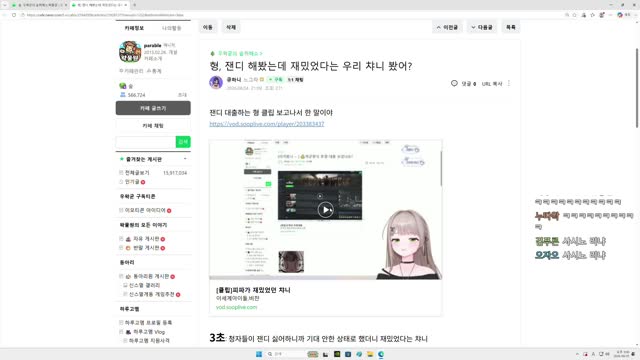Open the vod.sooplive.com player hyperlink

click(x=267, y=124)
